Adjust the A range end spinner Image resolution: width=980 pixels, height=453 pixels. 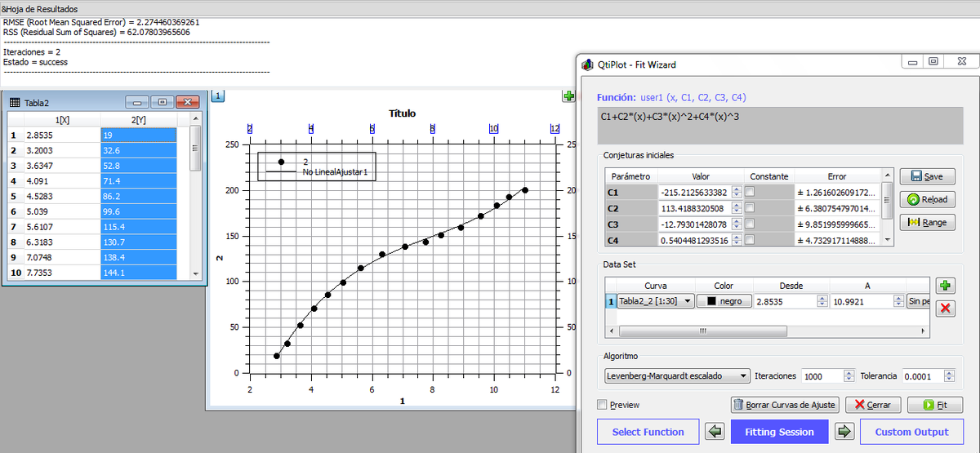click(899, 301)
